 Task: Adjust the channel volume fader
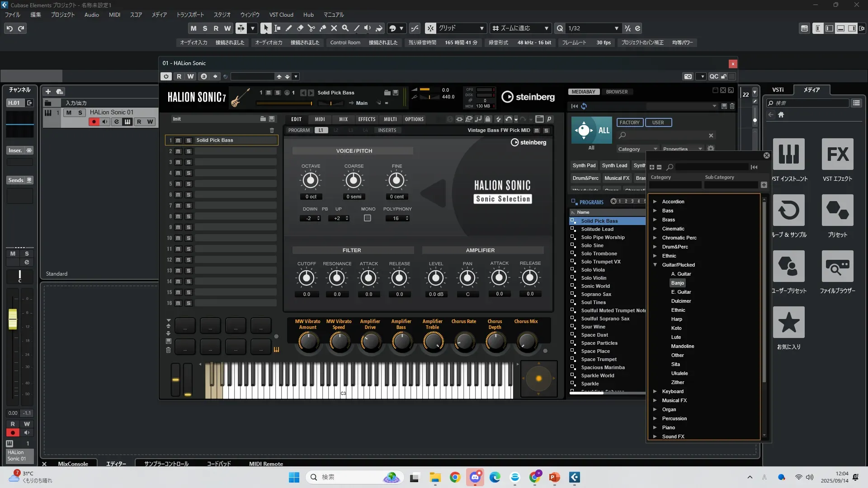click(13, 319)
